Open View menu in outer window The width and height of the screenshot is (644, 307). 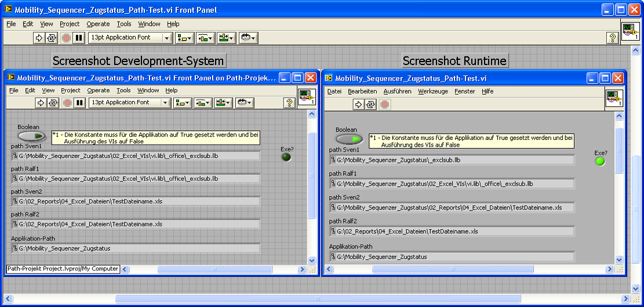coord(46,24)
